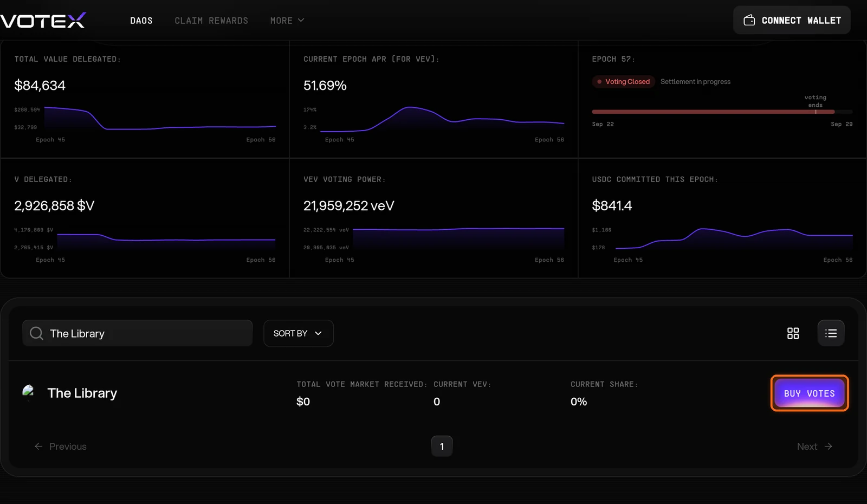Viewport: 867px width, 504px height.
Task: Select page 1 in pagination
Action: pos(442,447)
